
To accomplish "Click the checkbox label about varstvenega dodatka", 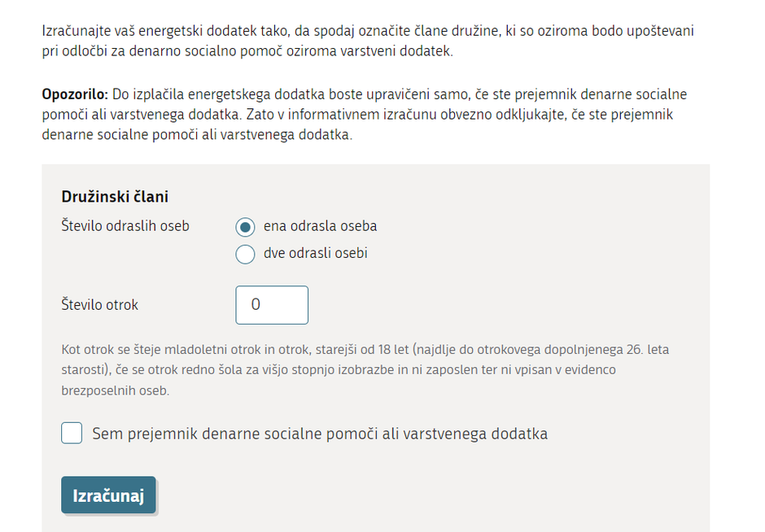I will (x=320, y=434).
